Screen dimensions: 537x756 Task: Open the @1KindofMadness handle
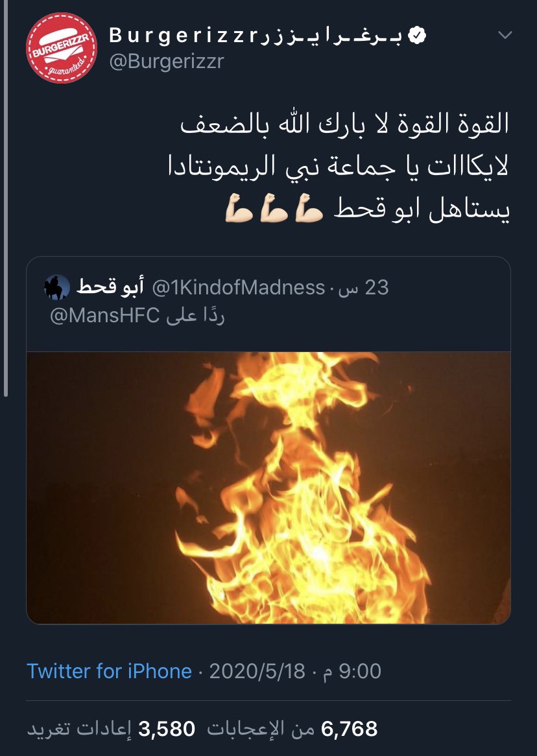239,287
